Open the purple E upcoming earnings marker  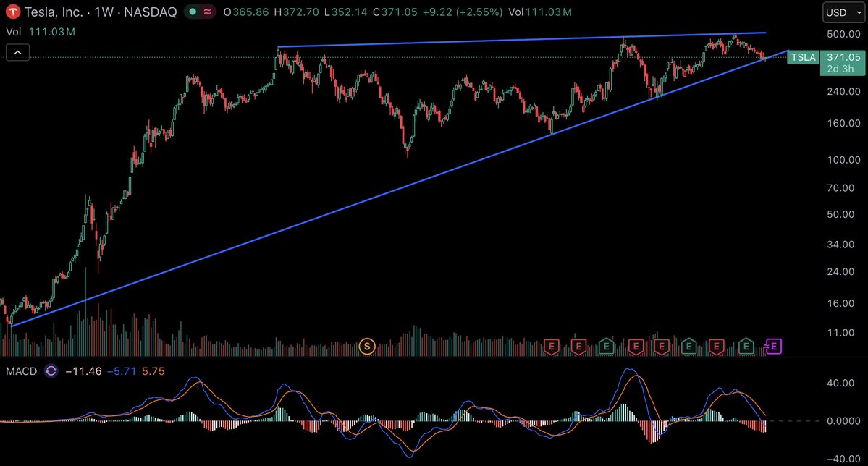[773, 347]
